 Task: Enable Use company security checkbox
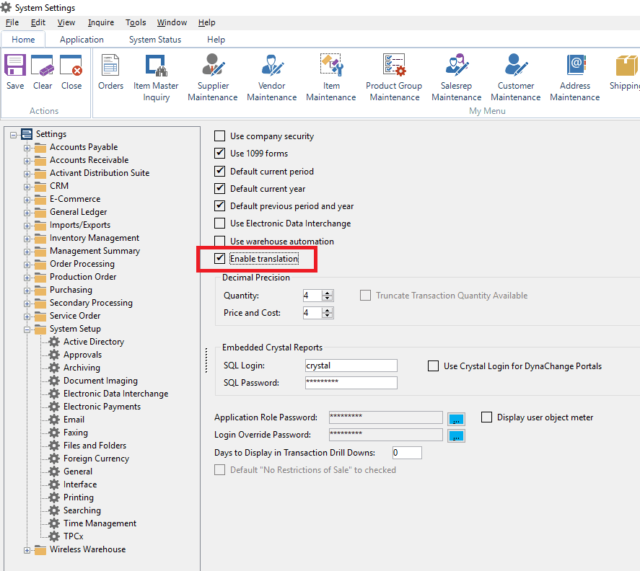click(220, 136)
